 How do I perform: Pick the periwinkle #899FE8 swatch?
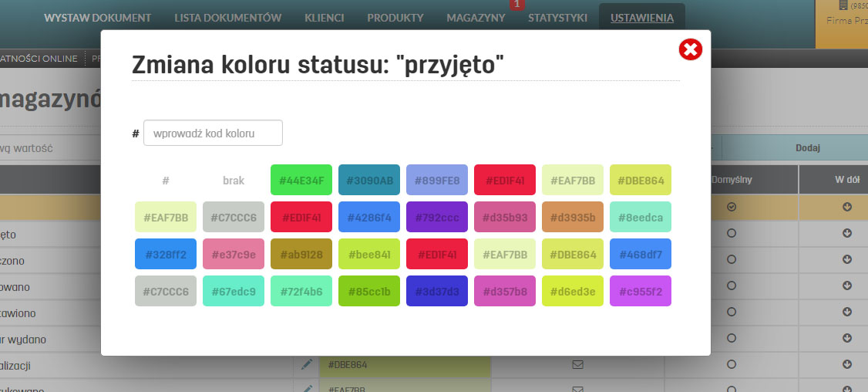tap(437, 180)
